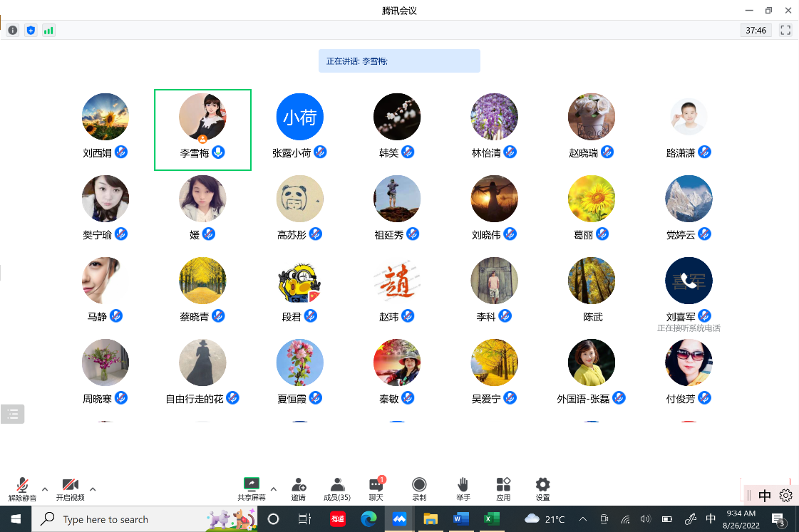Turn on camera with 开启视频
Viewport: 799px width, 532px height.
(x=70, y=489)
